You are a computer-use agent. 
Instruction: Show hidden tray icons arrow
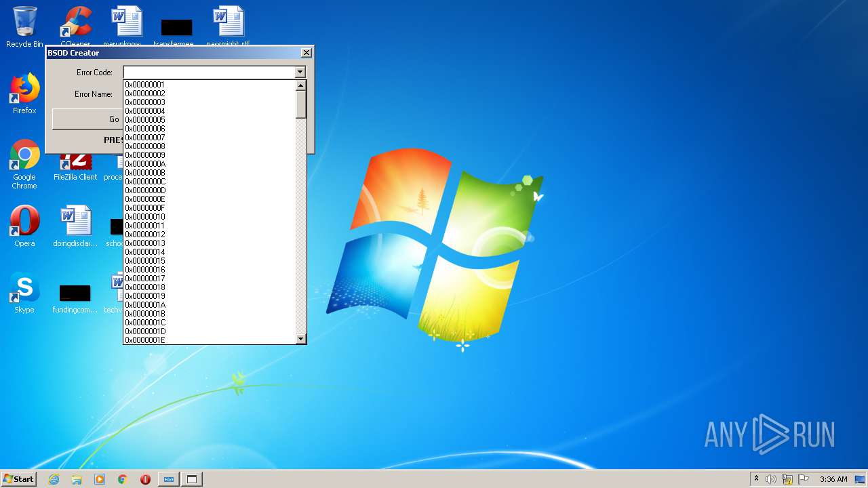pyautogui.click(x=756, y=479)
